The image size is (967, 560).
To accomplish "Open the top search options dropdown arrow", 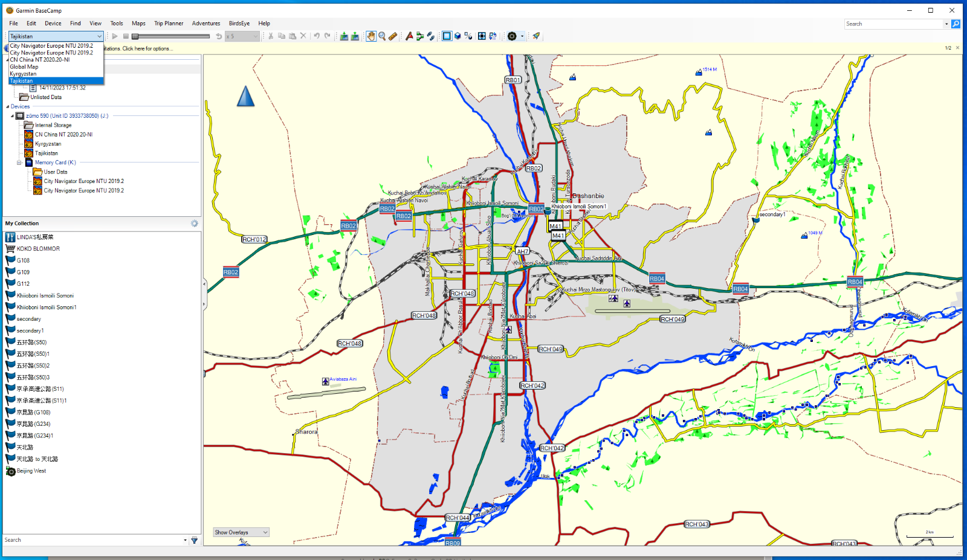I will tap(946, 24).
